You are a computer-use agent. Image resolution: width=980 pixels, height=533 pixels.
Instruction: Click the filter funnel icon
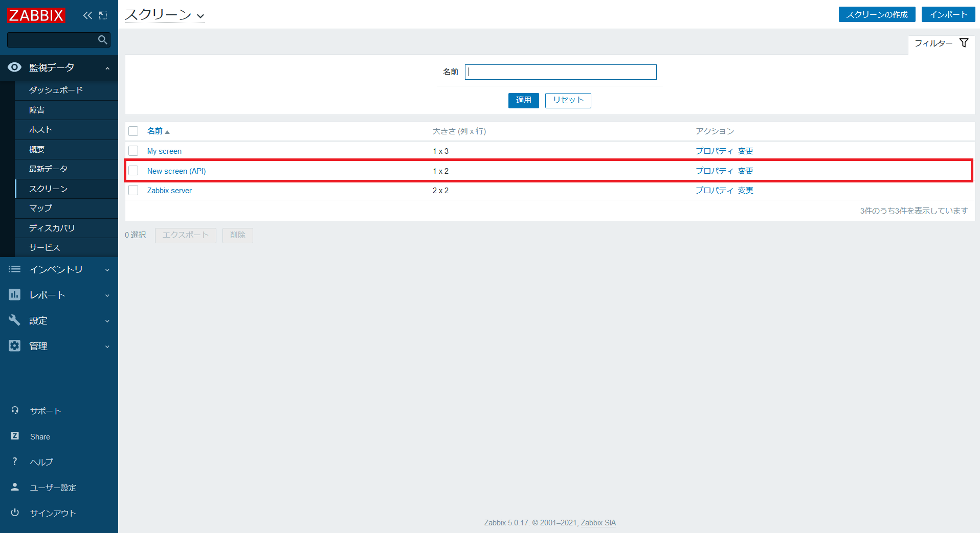tap(964, 43)
